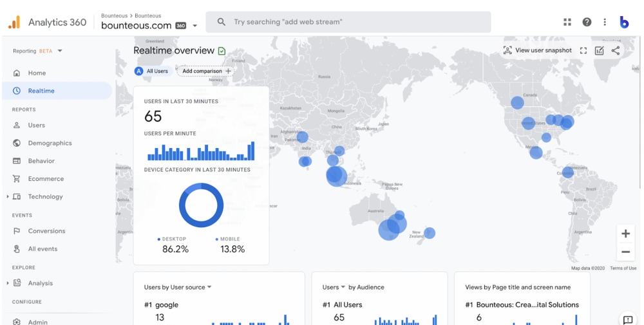Click the View user snapshot label
Screen dimensions: 644x325
(544, 50)
